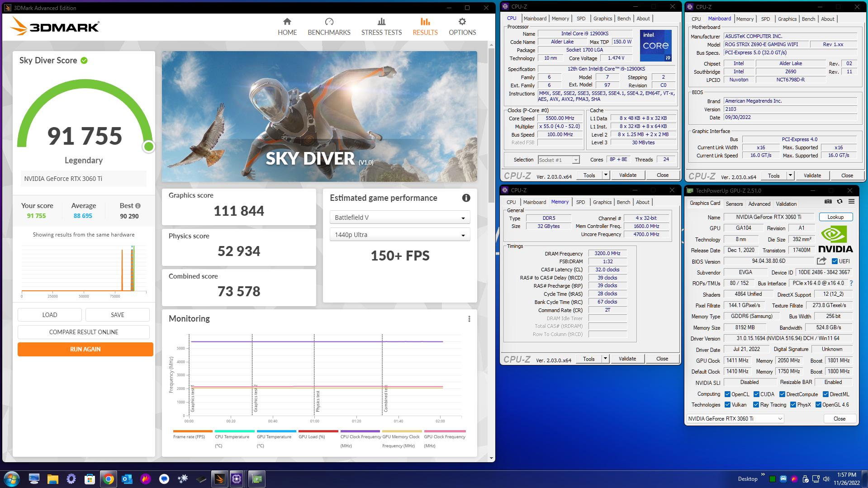
Task: Toggle the DirectML checkbox in GPU-Z
Action: 825,394
